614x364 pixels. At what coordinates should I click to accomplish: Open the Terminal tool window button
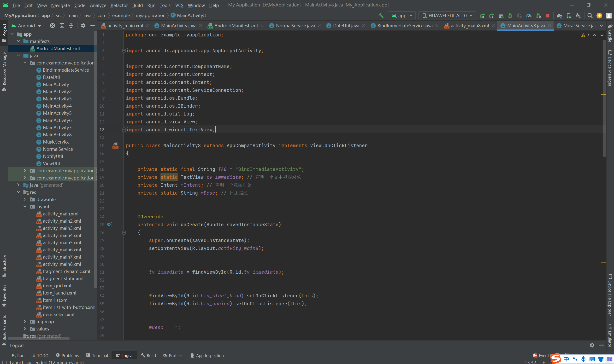(97, 355)
